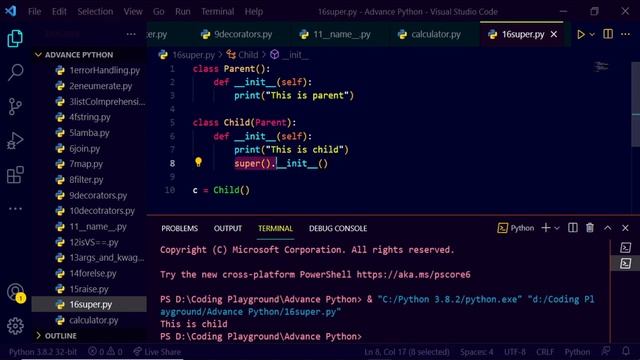Image resolution: width=640 pixels, height=360 pixels.
Task: Open the Manage gear settings icon
Action: pos(15,326)
